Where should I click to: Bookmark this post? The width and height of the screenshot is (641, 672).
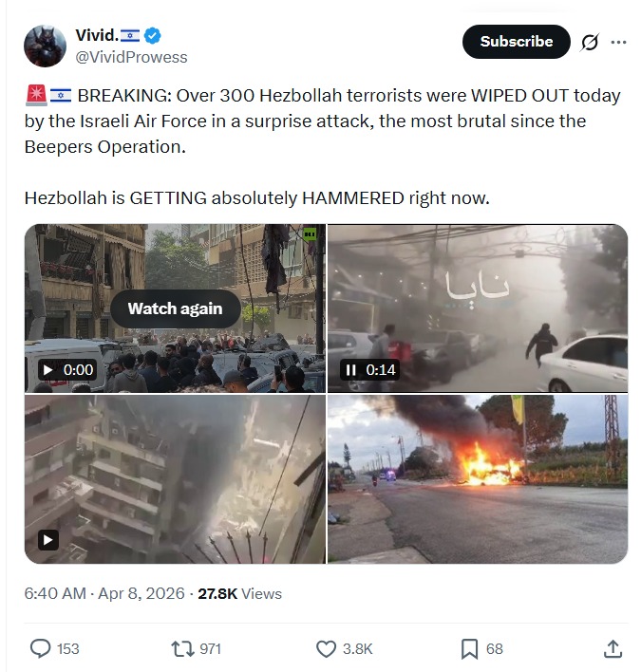coord(469,649)
